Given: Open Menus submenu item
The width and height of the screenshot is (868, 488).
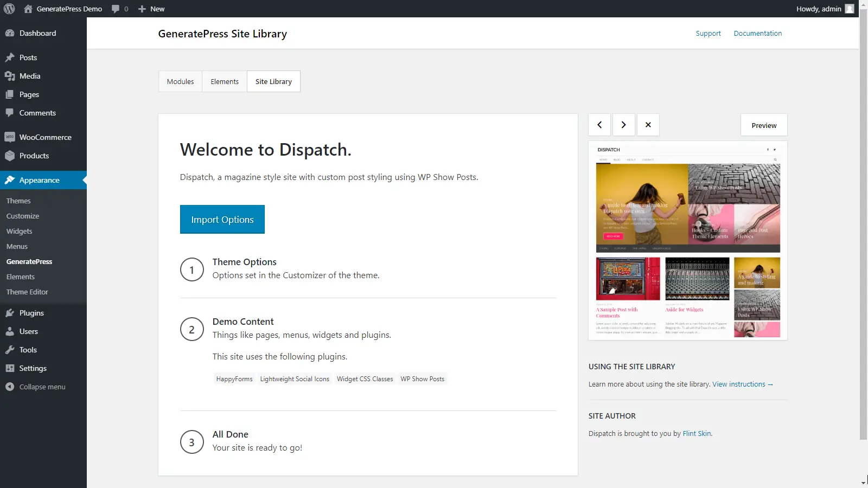Looking at the screenshot, I should [17, 246].
